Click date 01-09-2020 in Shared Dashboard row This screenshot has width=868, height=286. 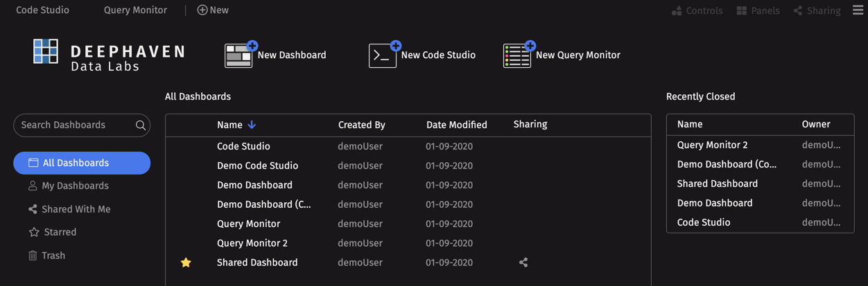[x=449, y=262]
